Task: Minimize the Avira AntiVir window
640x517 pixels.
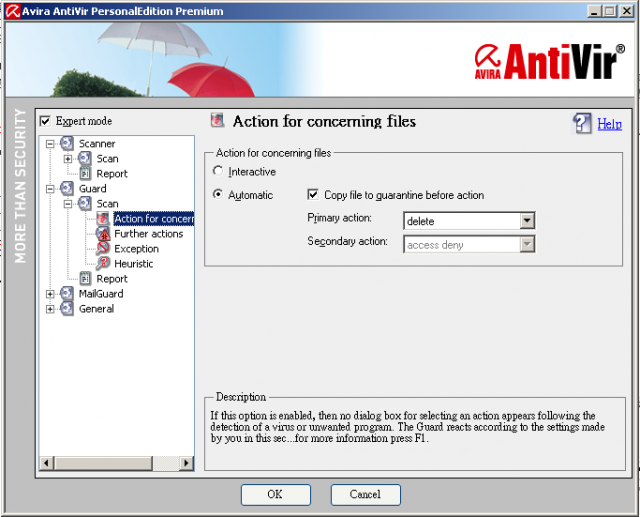Action: [594, 11]
